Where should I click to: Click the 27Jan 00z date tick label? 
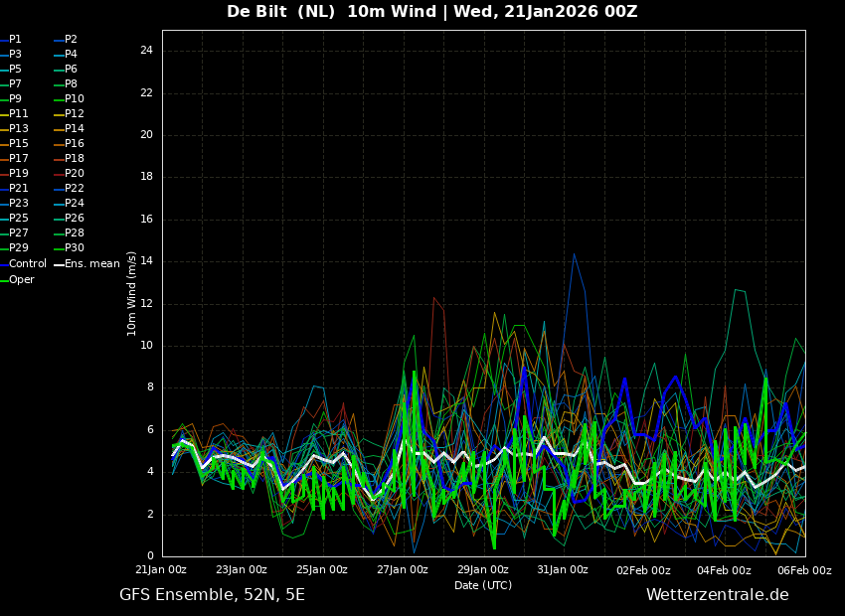tap(403, 570)
